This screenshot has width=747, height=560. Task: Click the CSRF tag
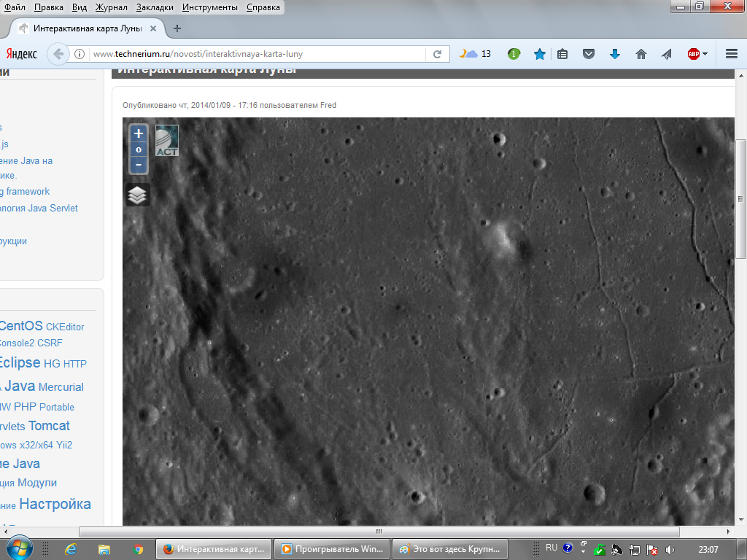pos(50,343)
